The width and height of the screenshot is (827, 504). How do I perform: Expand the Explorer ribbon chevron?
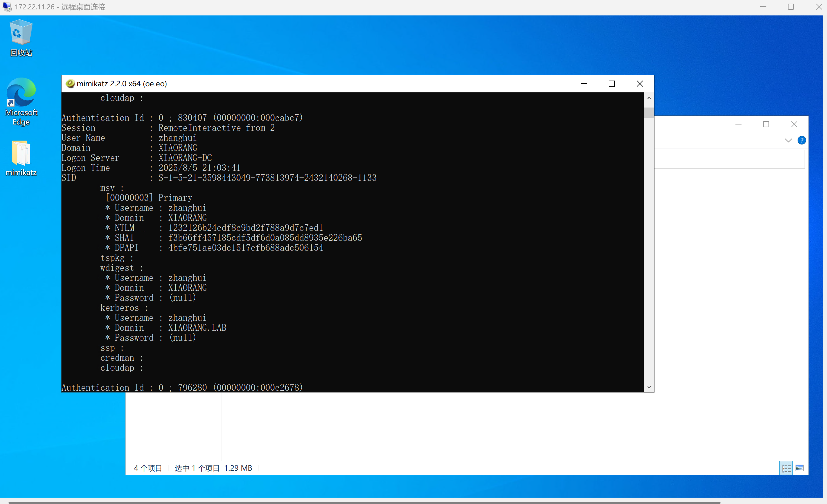tap(788, 140)
